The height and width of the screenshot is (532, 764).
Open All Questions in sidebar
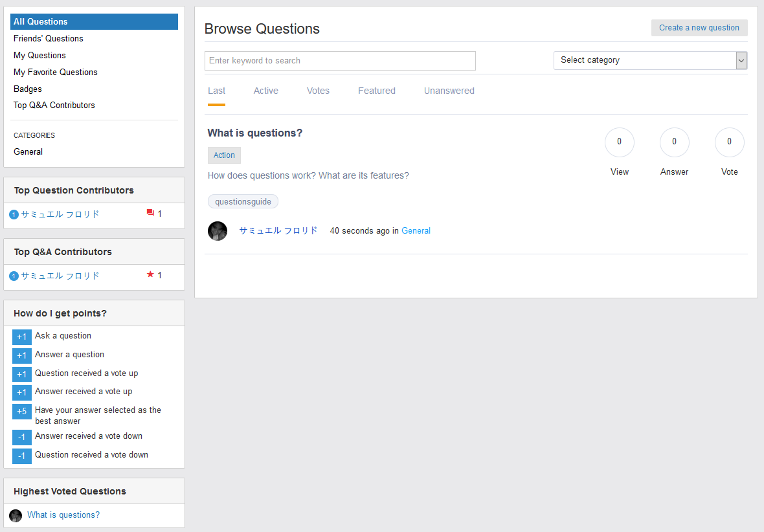tap(94, 21)
